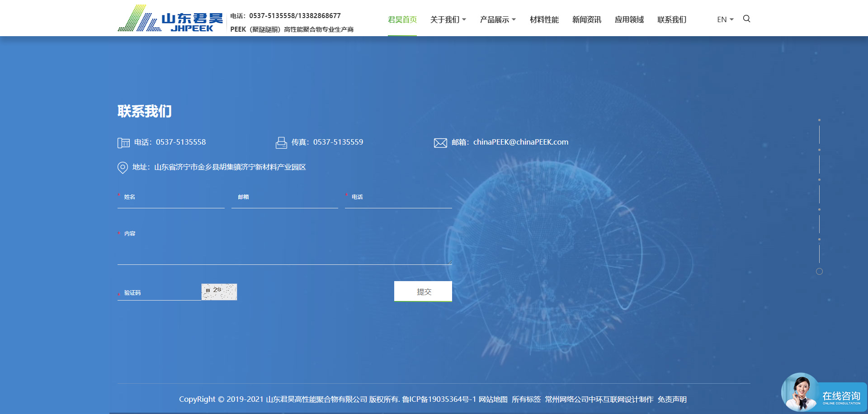Select the active circle page indicator
Viewport: 868px width, 414px height.
(819, 272)
